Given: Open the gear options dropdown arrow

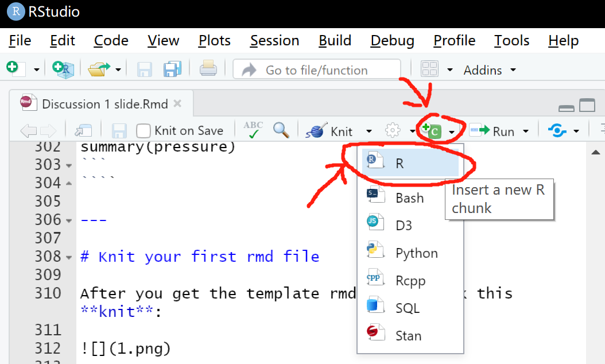Looking at the screenshot, I should [412, 131].
